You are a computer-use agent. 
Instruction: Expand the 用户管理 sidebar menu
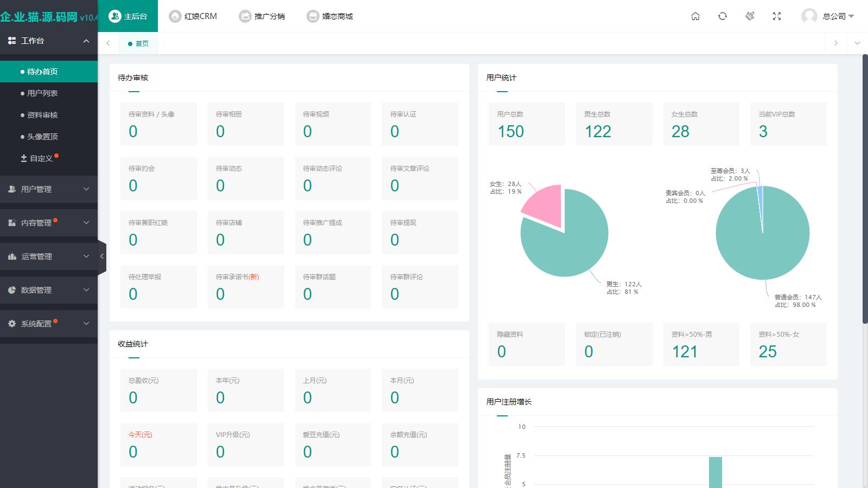(x=49, y=189)
